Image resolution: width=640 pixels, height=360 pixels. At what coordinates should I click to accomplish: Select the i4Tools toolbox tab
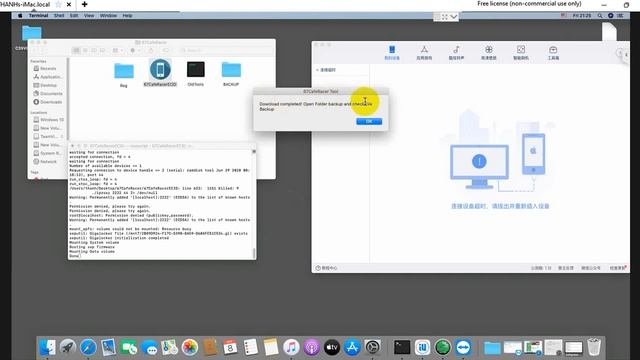[x=553, y=53]
